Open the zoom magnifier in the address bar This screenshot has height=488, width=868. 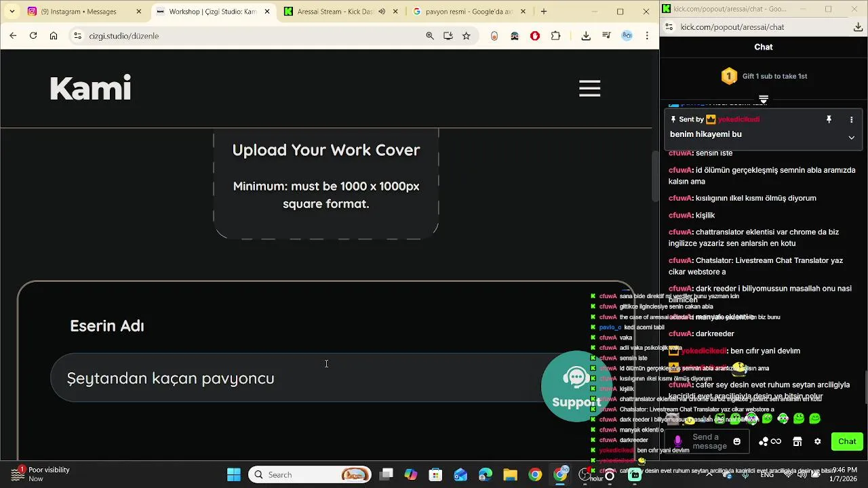[x=430, y=36]
